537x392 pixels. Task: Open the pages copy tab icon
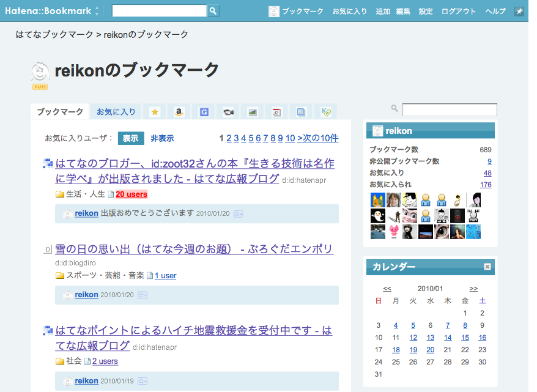pyautogui.click(x=301, y=112)
